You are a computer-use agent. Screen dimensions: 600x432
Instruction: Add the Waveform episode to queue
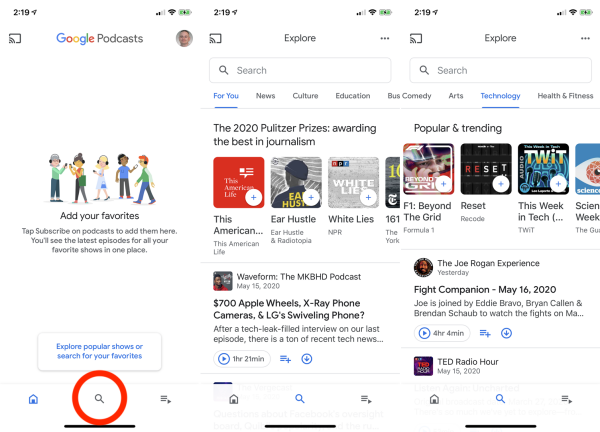pyautogui.click(x=285, y=359)
